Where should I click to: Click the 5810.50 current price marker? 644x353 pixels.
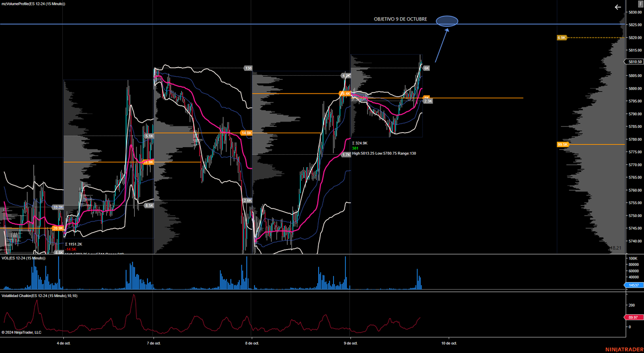(x=634, y=62)
